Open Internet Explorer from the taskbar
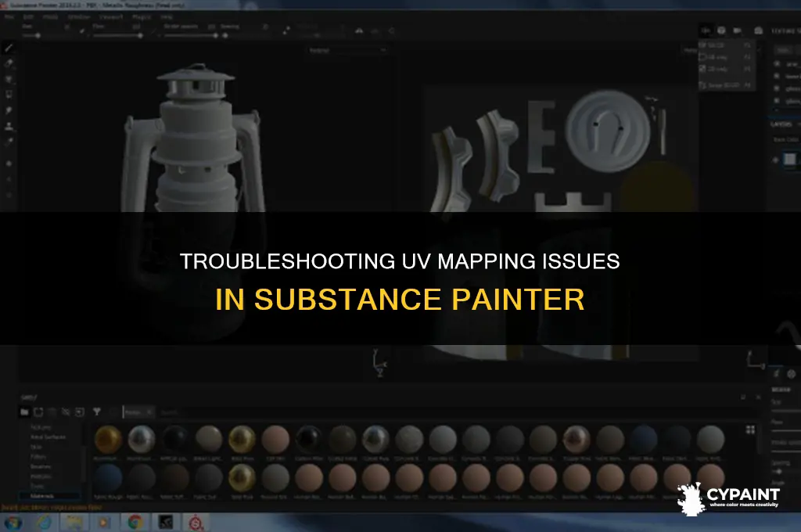The width and height of the screenshot is (801, 532). click(x=44, y=523)
